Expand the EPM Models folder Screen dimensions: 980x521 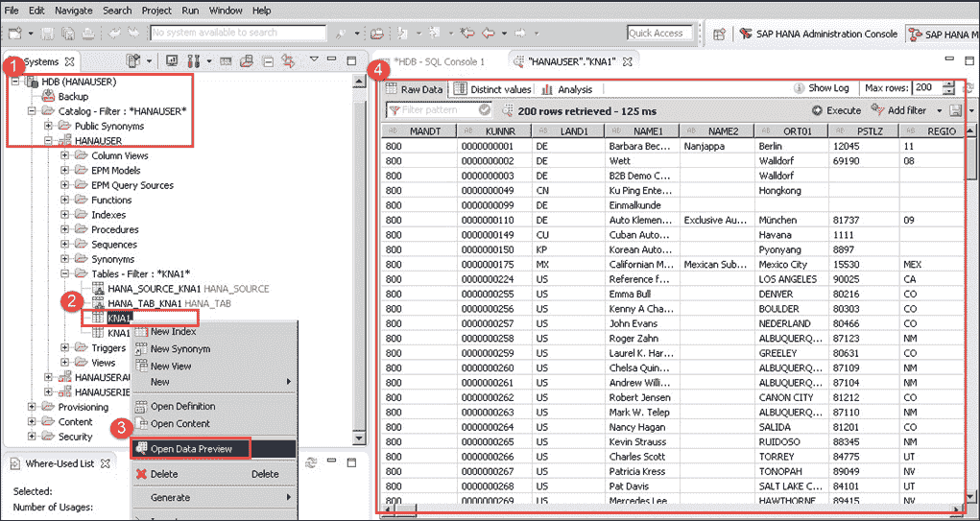[x=64, y=171]
